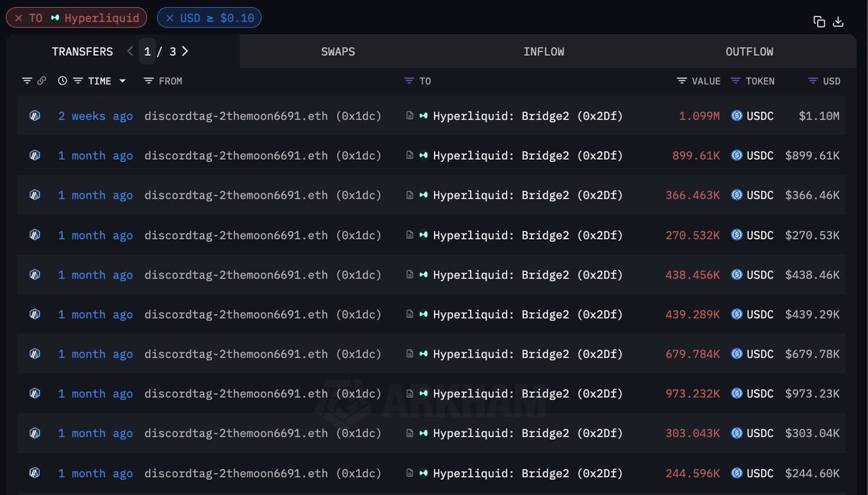This screenshot has width=868, height=495.
Task: Click the 973.232K value cell
Action: [x=693, y=394]
